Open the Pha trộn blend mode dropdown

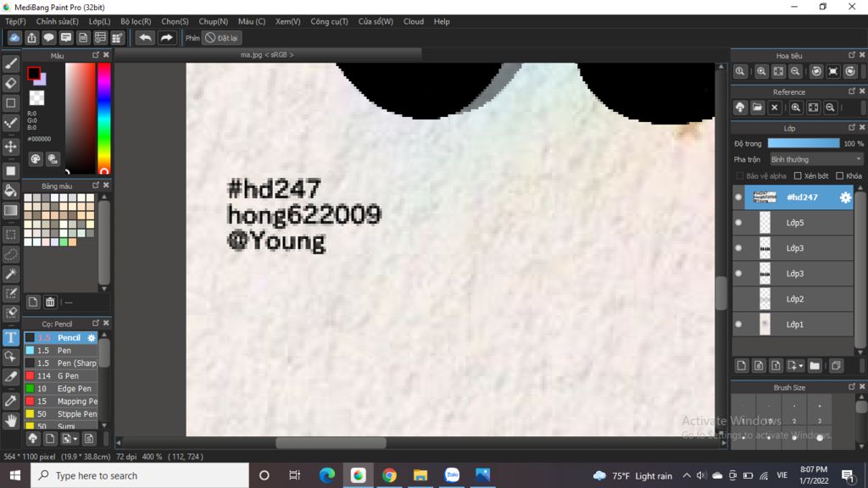tap(816, 159)
